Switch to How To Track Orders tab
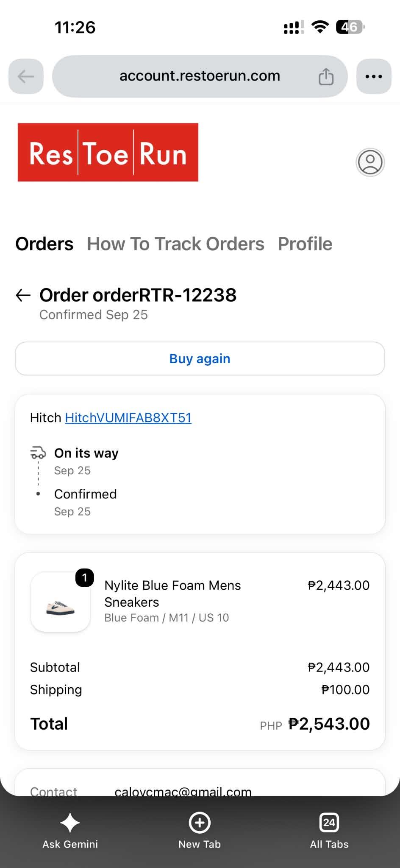This screenshot has height=868, width=400. [x=175, y=244]
